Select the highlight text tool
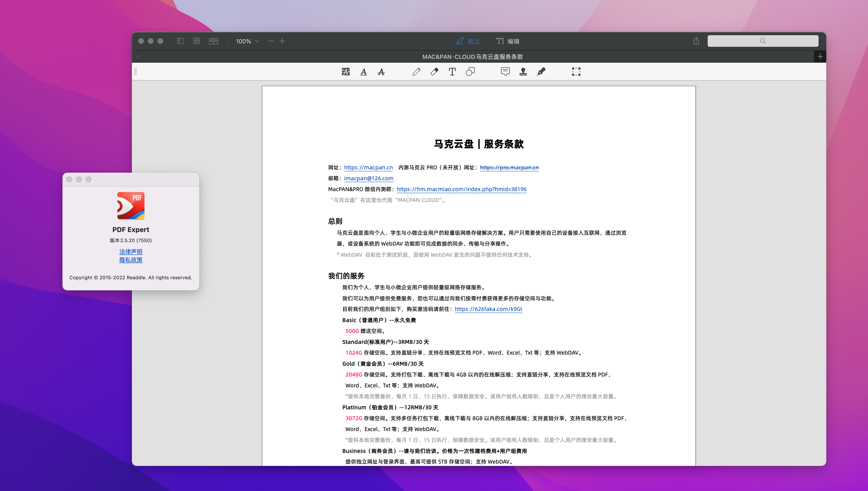 (x=346, y=71)
